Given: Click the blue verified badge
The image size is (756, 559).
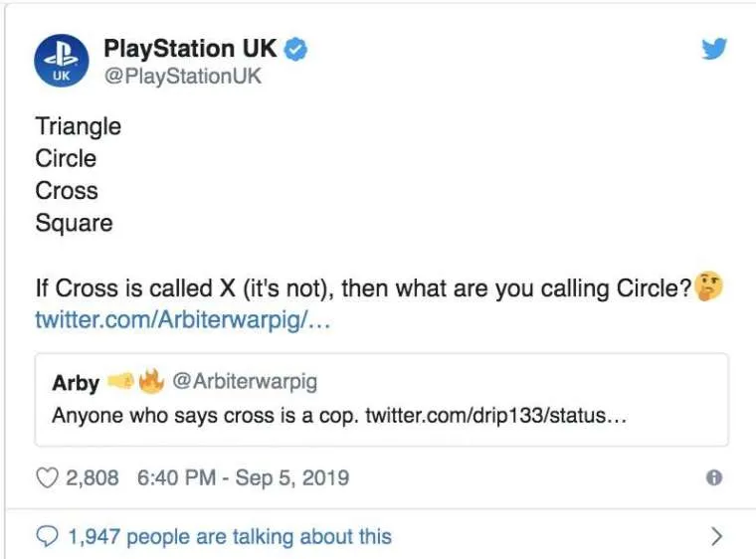Looking at the screenshot, I should [x=295, y=48].
